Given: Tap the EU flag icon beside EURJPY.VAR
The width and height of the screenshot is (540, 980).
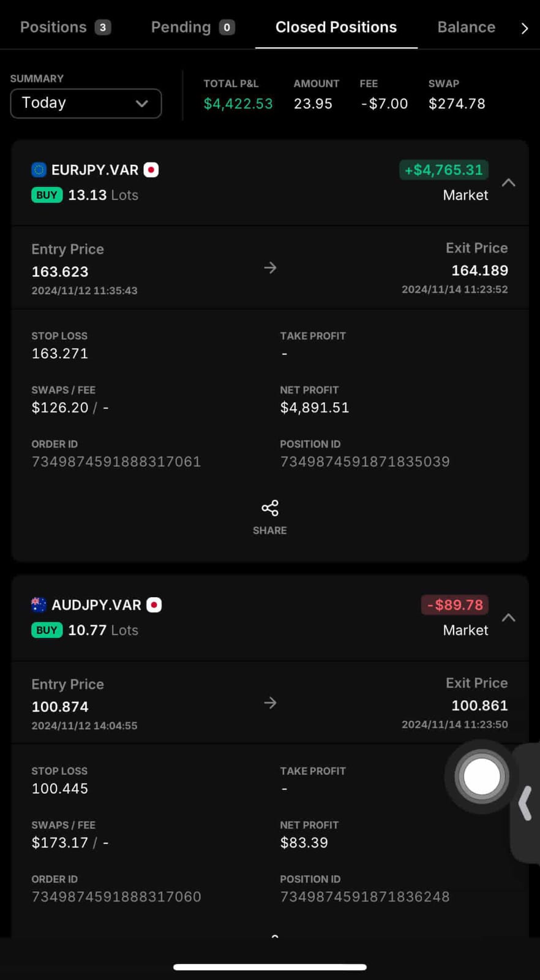Looking at the screenshot, I should tap(39, 170).
